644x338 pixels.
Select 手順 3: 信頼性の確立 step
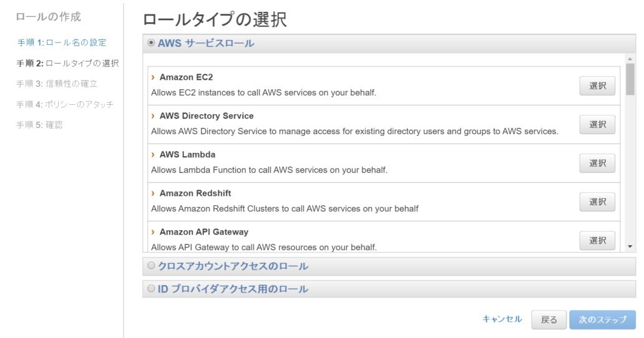coord(57,84)
